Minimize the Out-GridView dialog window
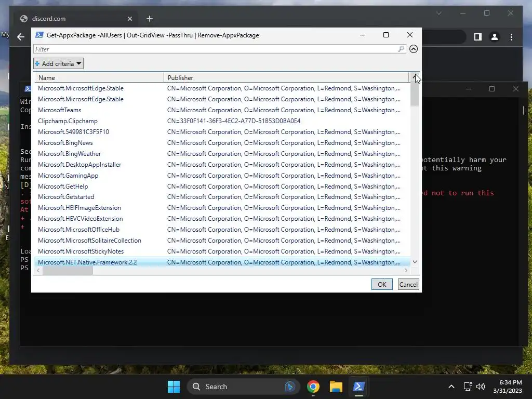 tap(362, 35)
